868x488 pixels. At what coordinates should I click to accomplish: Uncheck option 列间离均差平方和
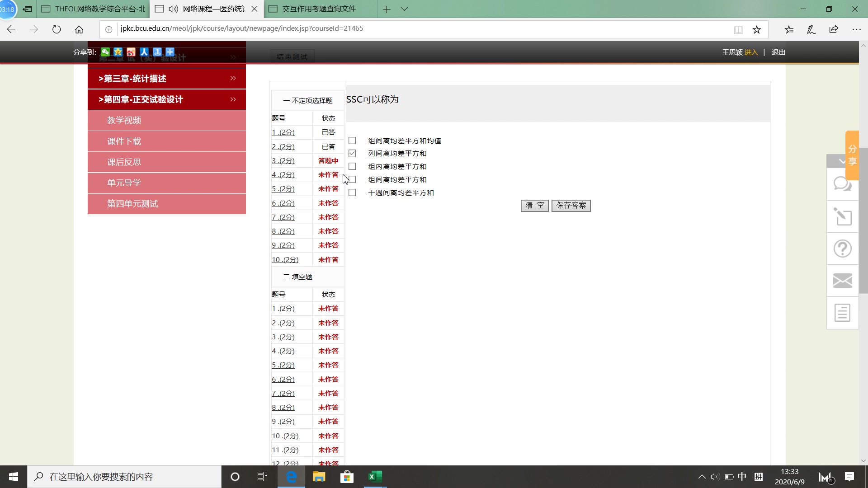352,154
